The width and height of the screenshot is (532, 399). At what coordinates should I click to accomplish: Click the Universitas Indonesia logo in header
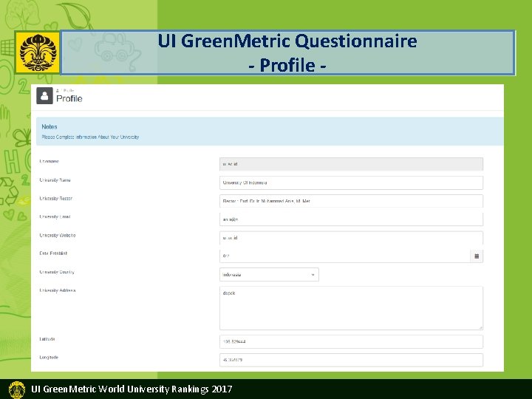click(38, 52)
